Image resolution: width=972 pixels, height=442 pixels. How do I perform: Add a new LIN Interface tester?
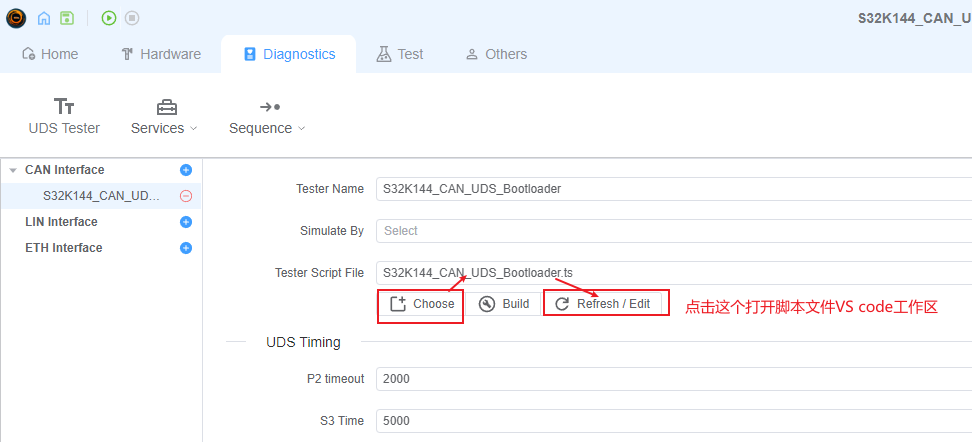pos(185,222)
